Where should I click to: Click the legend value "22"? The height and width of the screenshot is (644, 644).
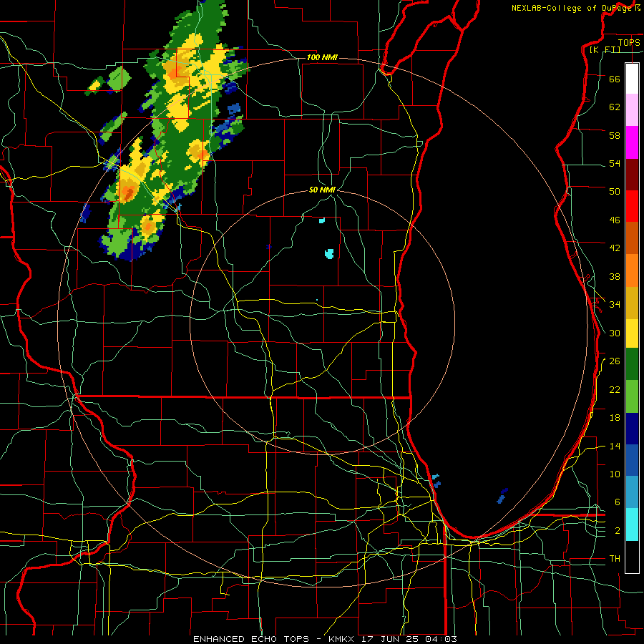click(615, 389)
